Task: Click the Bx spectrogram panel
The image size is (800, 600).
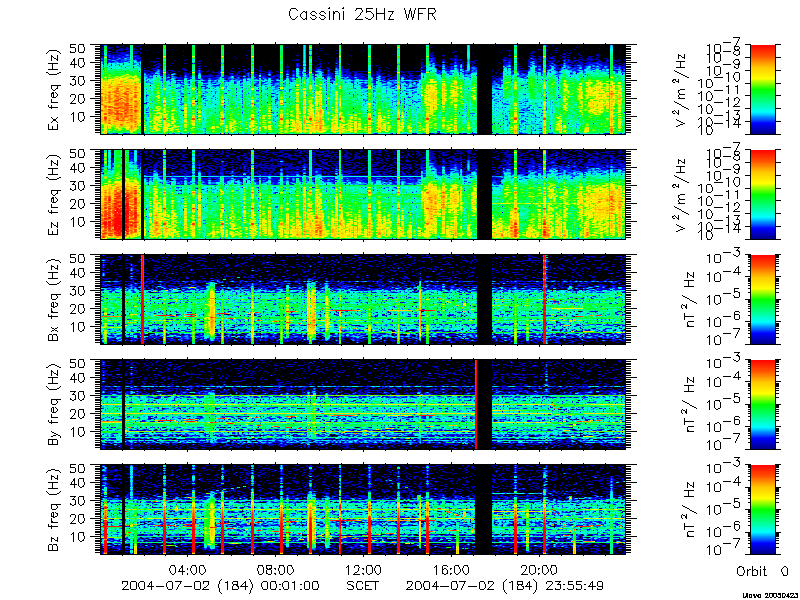Action: click(363, 299)
